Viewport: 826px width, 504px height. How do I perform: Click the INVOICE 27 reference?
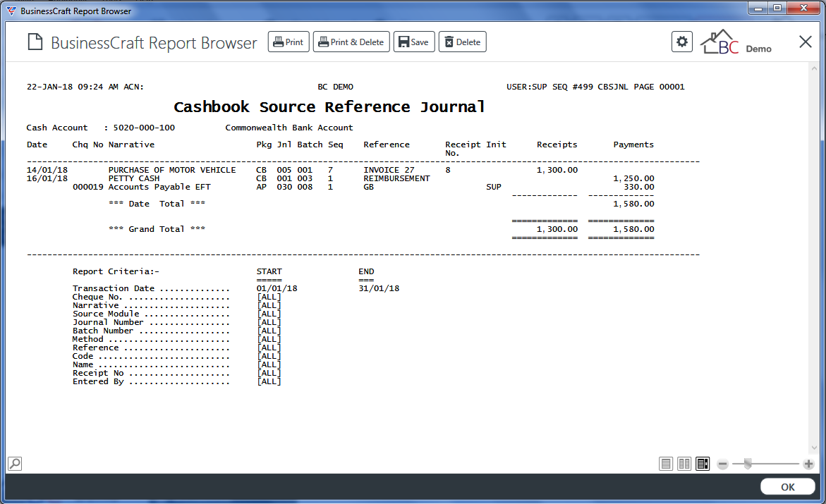tap(389, 170)
